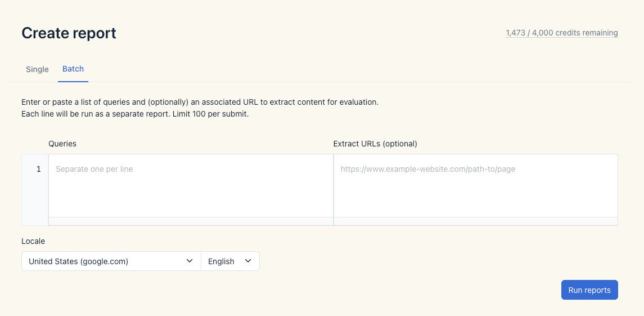Screen dimensions: 644x316
Task: Click the chevron arrow next to English
Action: [x=248, y=261]
